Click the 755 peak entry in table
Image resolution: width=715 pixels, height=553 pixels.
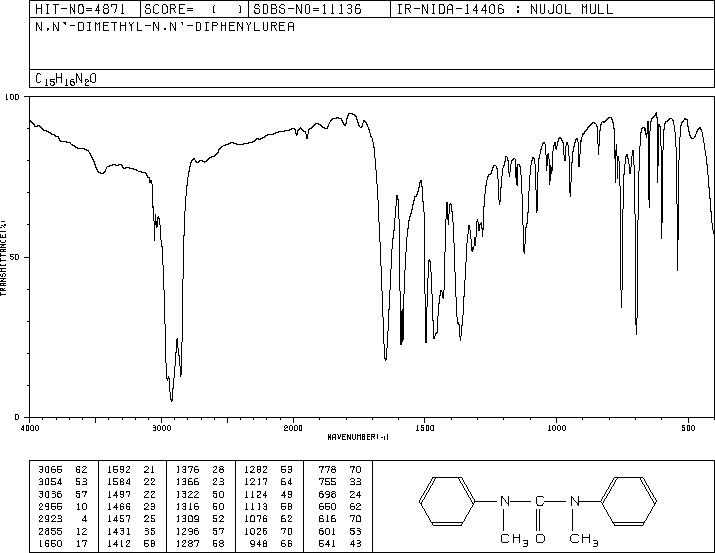[340, 482]
